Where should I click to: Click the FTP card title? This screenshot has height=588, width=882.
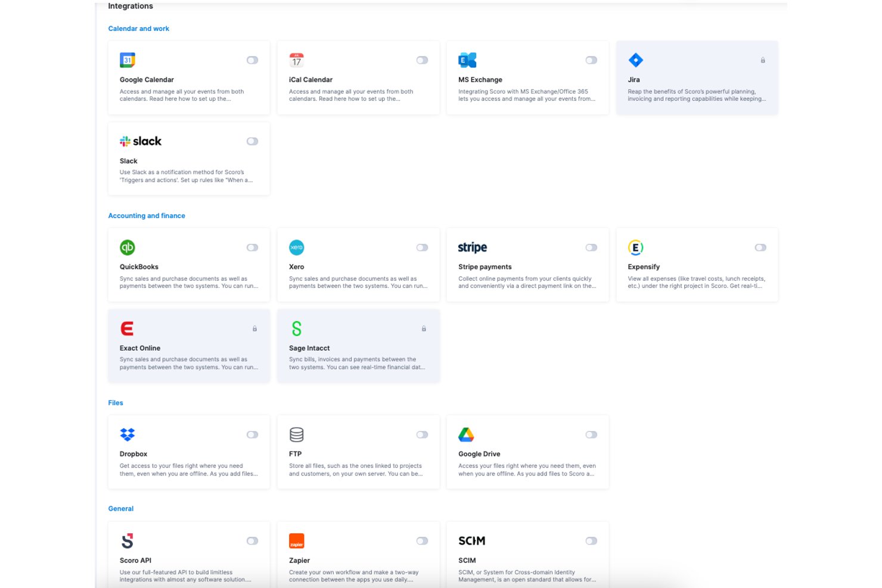tap(295, 454)
